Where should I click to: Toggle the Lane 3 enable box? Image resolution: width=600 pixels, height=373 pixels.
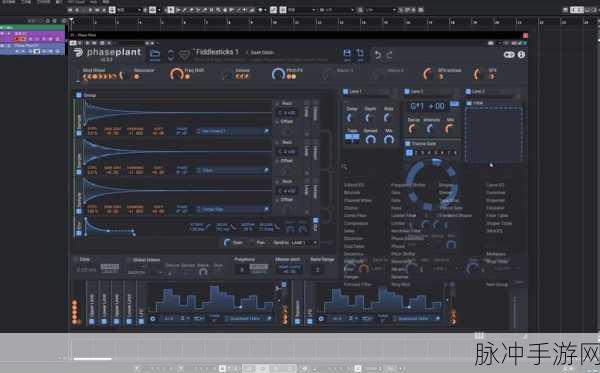tap(468, 91)
